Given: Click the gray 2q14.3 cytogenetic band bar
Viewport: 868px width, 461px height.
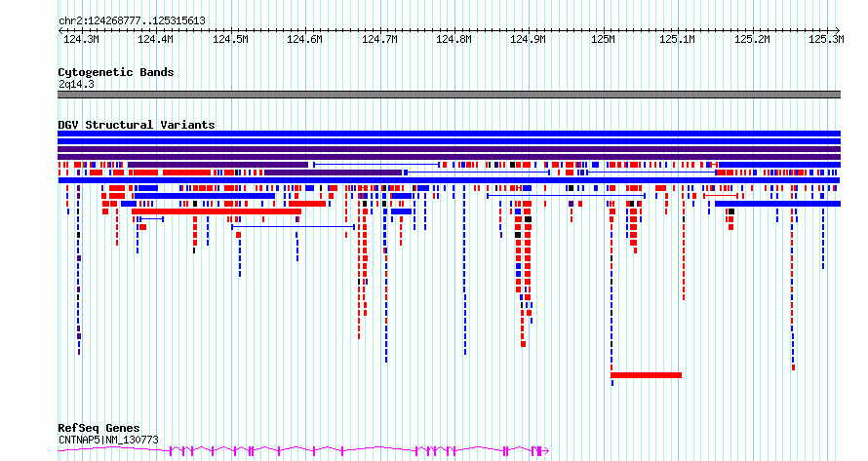Looking at the screenshot, I should (449, 95).
